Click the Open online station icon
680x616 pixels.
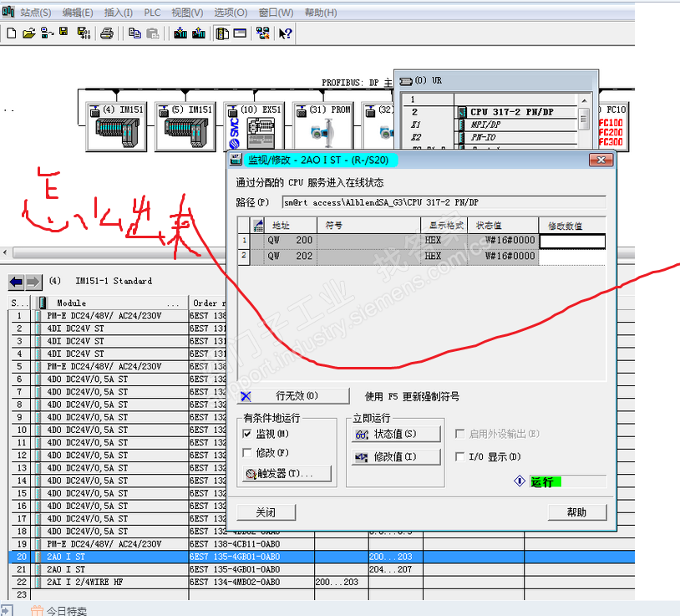[x=47, y=33]
